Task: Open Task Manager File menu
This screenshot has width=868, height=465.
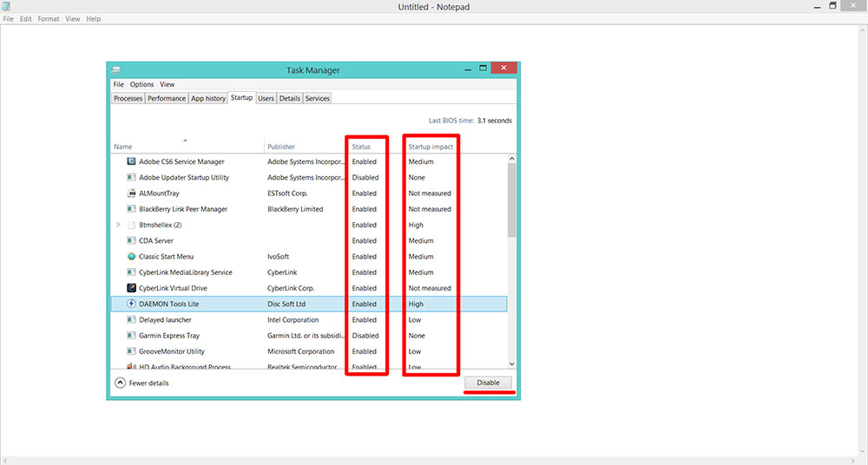Action: click(118, 84)
